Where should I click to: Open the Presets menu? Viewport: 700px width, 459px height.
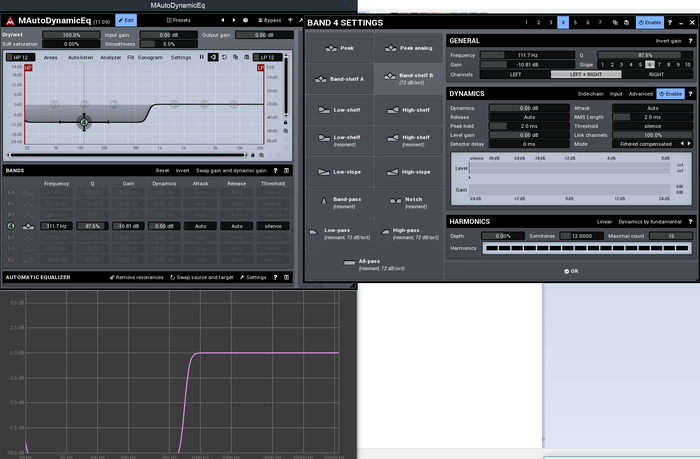(x=179, y=20)
